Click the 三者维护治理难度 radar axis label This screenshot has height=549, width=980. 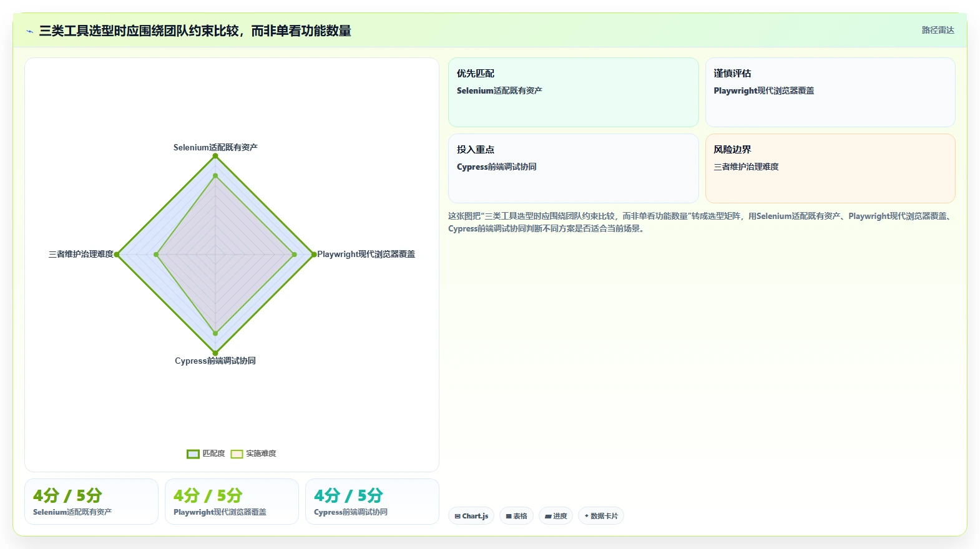(81, 254)
